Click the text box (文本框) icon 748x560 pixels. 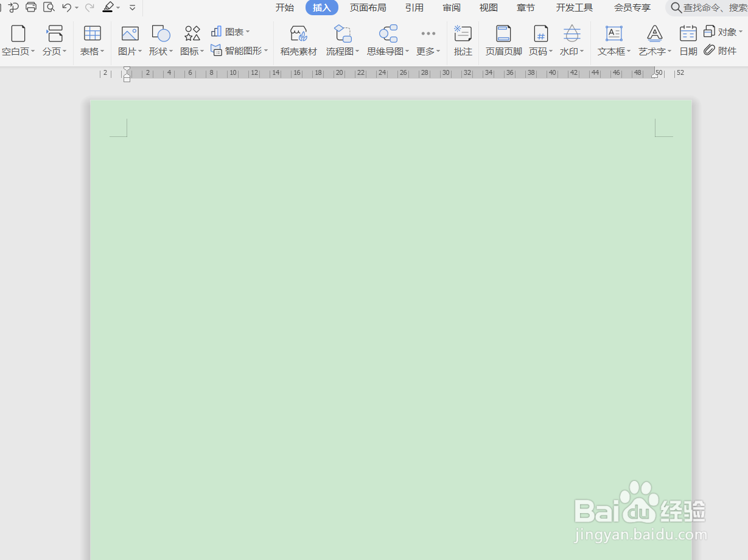pyautogui.click(x=614, y=33)
